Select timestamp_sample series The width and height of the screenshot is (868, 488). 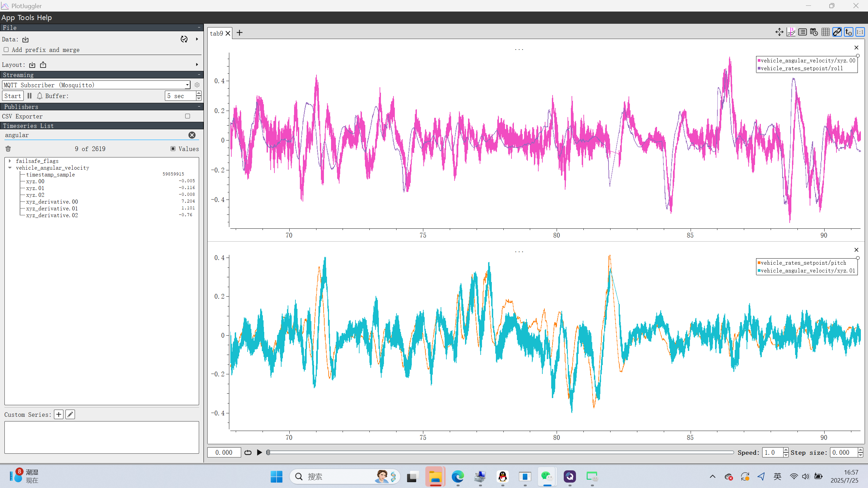50,174
